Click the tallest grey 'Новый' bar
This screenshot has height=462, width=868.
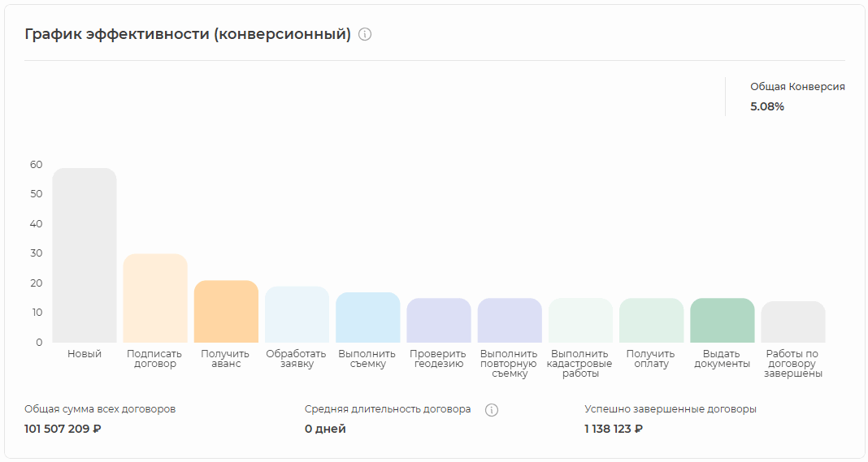coord(85,255)
